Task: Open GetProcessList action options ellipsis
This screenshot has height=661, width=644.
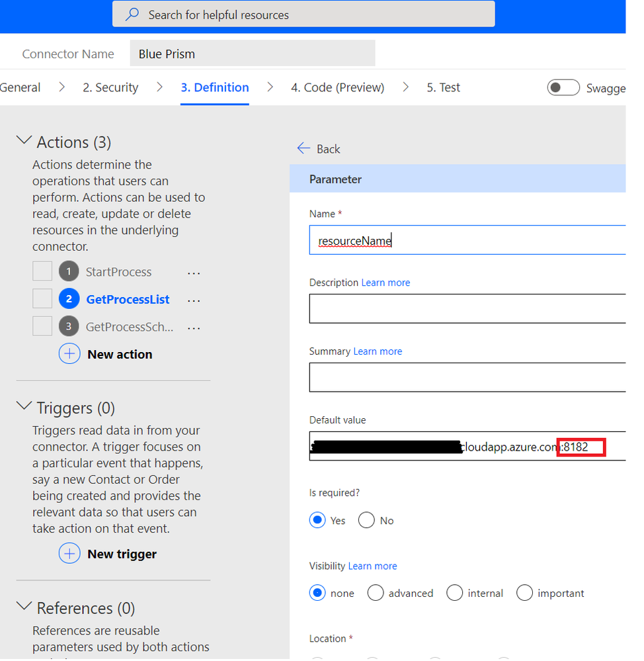Action: pyautogui.click(x=194, y=300)
